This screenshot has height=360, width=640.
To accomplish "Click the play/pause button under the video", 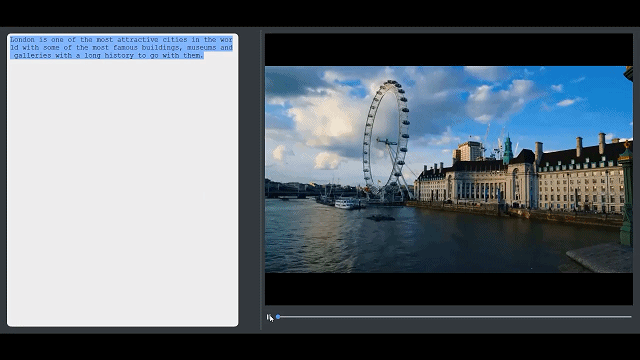I will pos(269,317).
